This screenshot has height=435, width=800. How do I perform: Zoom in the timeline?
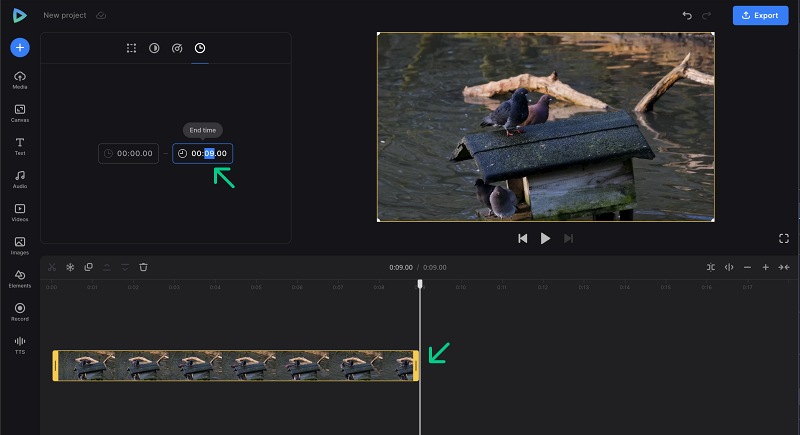tap(766, 267)
